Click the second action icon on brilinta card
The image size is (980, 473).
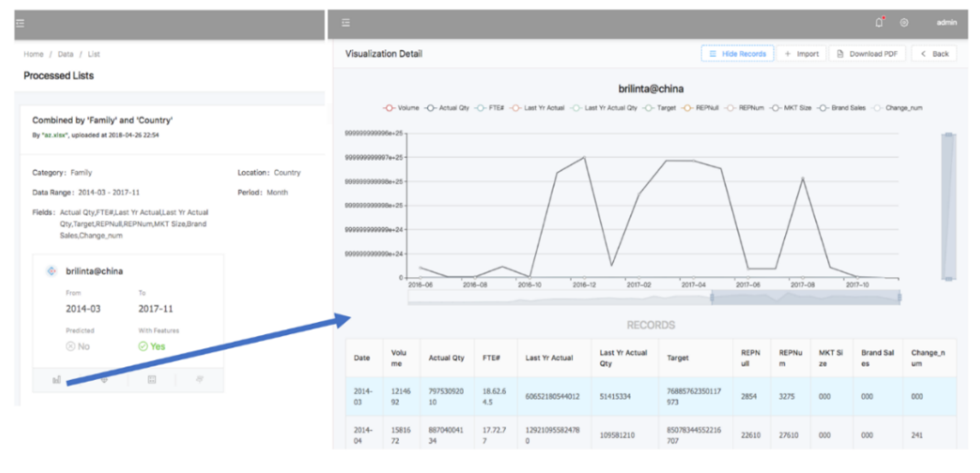click(104, 379)
